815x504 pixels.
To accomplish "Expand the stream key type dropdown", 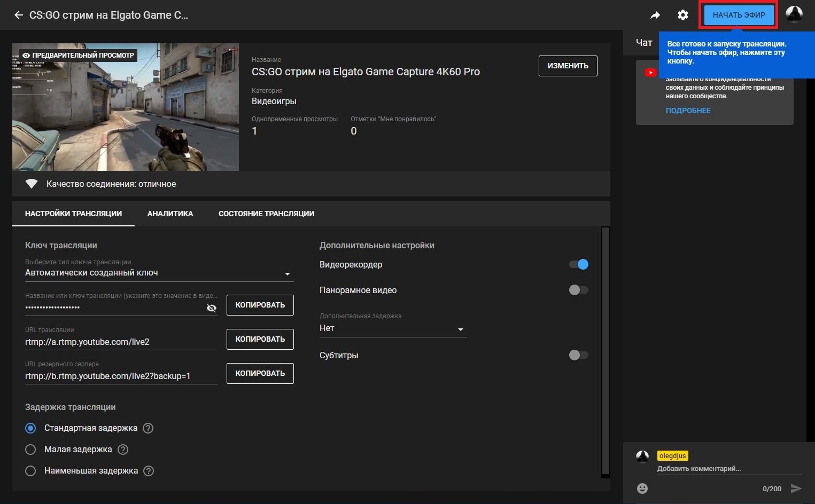I will [159, 273].
